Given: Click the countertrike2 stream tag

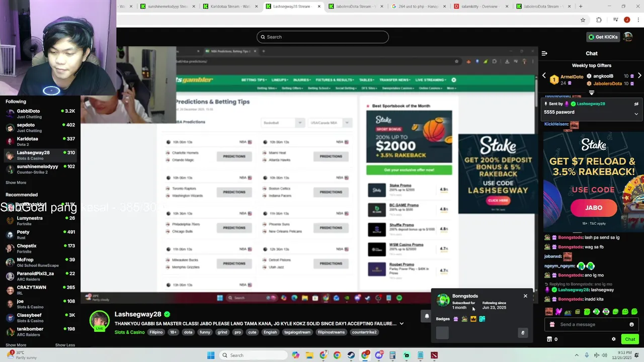Looking at the screenshot, I should click(x=364, y=332).
